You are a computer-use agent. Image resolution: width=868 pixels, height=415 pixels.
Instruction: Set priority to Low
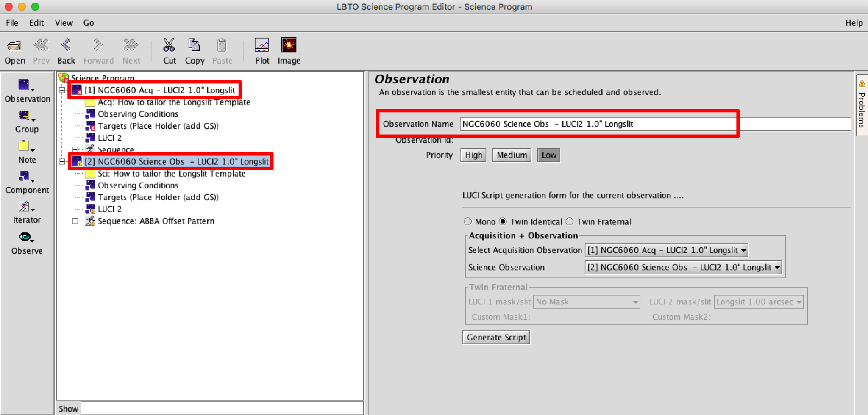[x=549, y=155]
